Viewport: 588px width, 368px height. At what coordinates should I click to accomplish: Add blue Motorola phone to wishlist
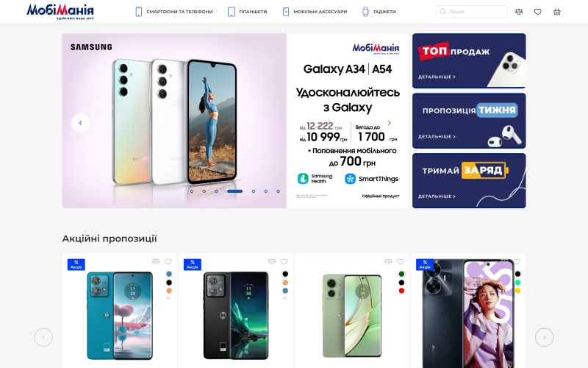168,261
